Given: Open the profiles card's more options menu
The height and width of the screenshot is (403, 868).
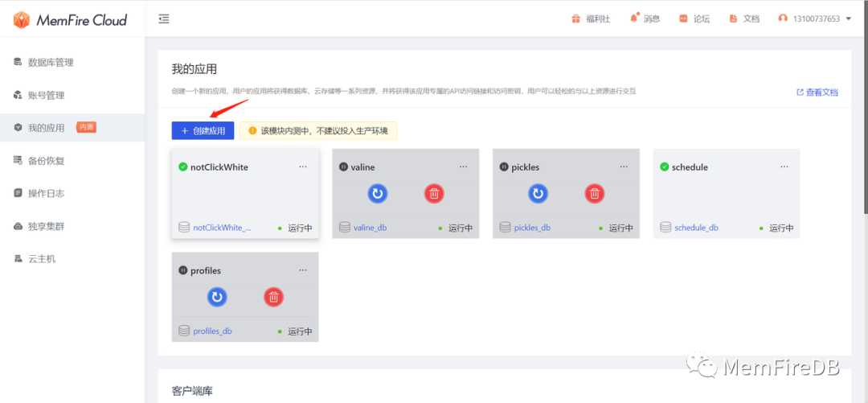Looking at the screenshot, I should [303, 270].
